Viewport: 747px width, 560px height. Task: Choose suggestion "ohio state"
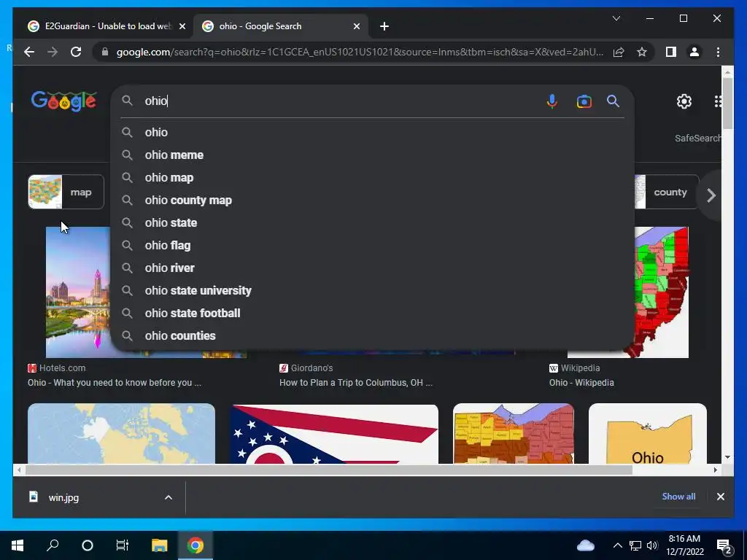point(372,222)
